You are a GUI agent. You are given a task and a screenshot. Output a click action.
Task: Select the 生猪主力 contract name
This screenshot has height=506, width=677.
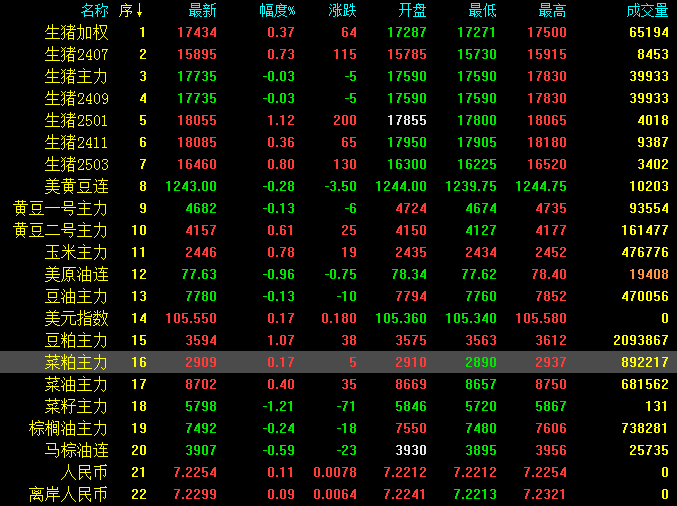coord(76,76)
